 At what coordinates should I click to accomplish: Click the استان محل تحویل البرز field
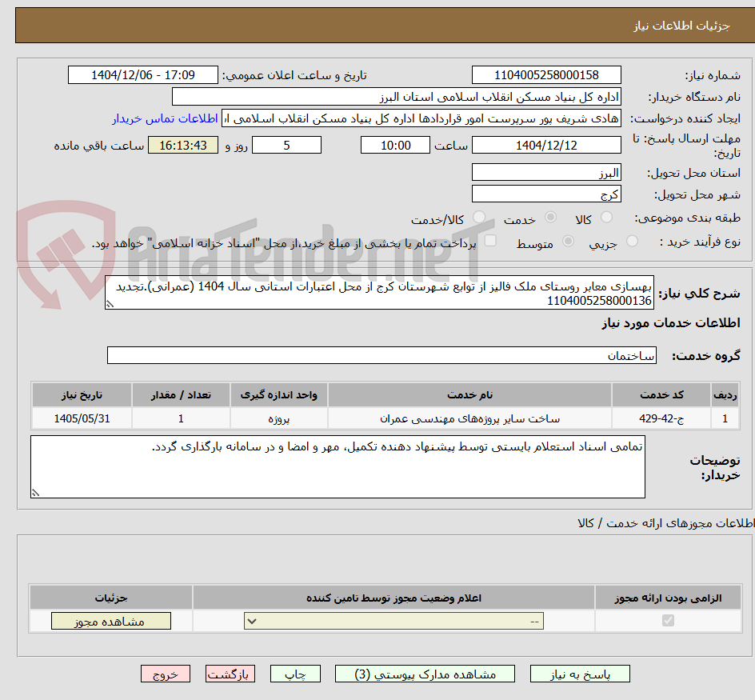pyautogui.click(x=546, y=173)
